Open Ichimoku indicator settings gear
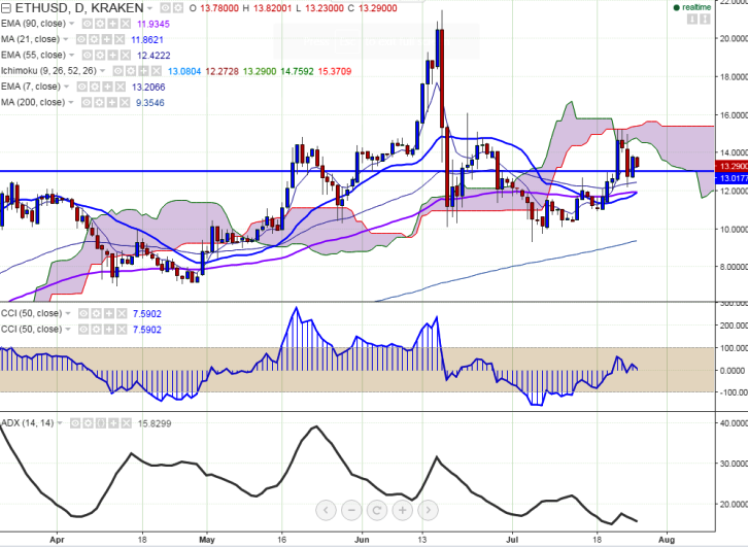Screen dimensions: 748x547 click(131, 71)
